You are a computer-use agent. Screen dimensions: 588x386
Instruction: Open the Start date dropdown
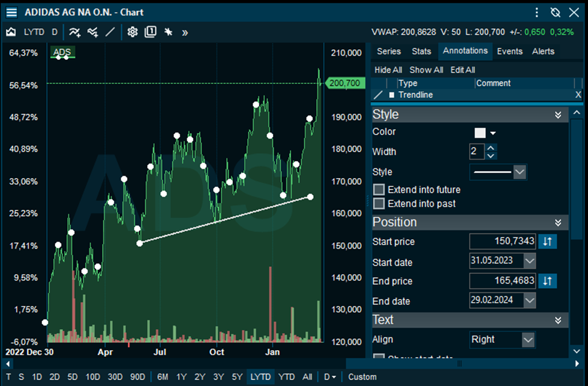[529, 261]
